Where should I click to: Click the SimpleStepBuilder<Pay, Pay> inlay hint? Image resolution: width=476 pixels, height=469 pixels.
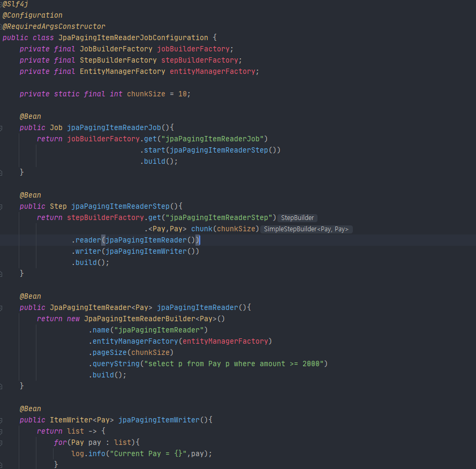tap(306, 229)
